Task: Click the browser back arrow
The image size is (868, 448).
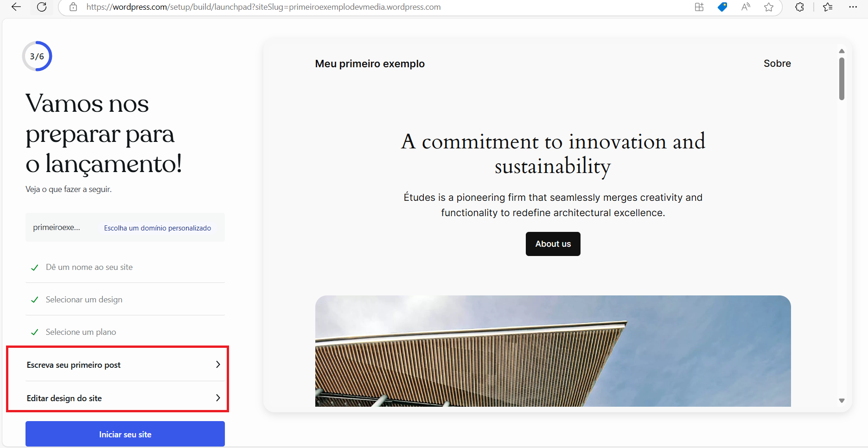Action: coord(16,7)
